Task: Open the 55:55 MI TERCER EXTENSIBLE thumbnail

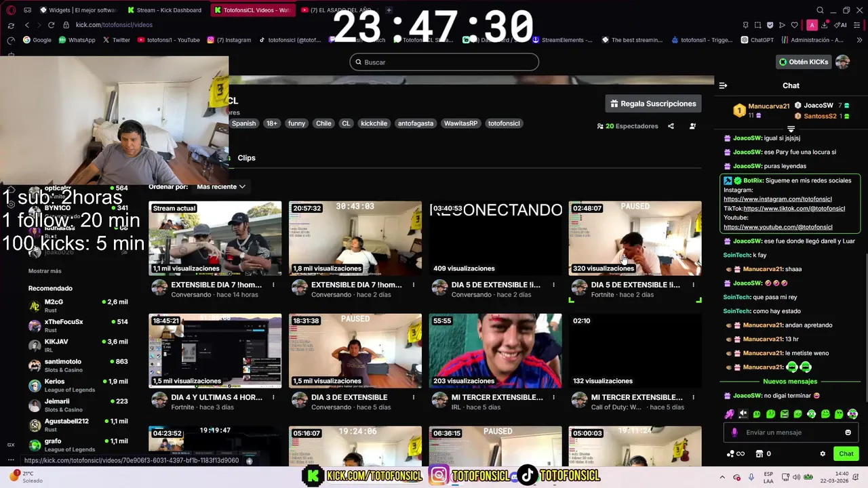Action: [x=495, y=350]
